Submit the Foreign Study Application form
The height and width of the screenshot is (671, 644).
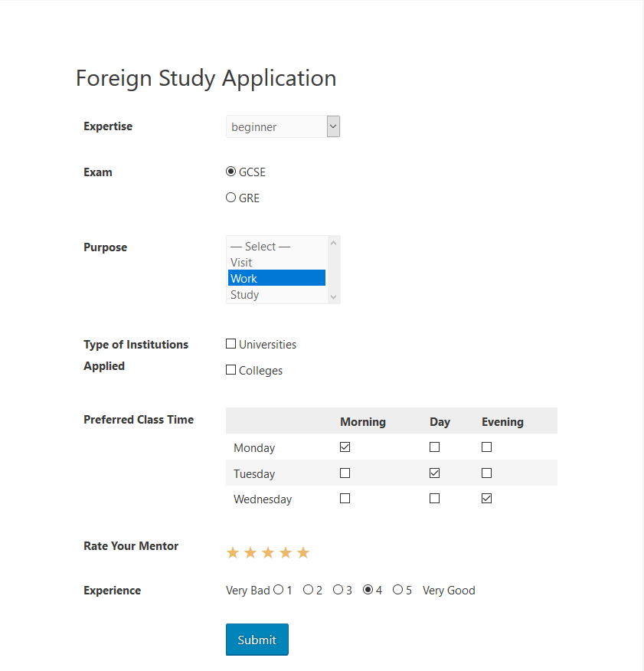[x=257, y=640]
